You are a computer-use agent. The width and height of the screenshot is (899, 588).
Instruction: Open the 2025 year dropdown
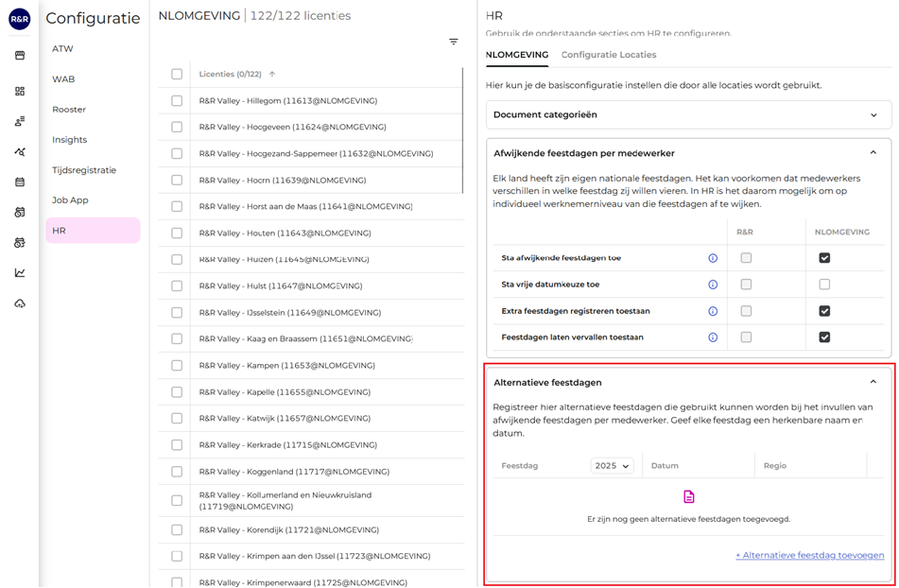coord(612,466)
